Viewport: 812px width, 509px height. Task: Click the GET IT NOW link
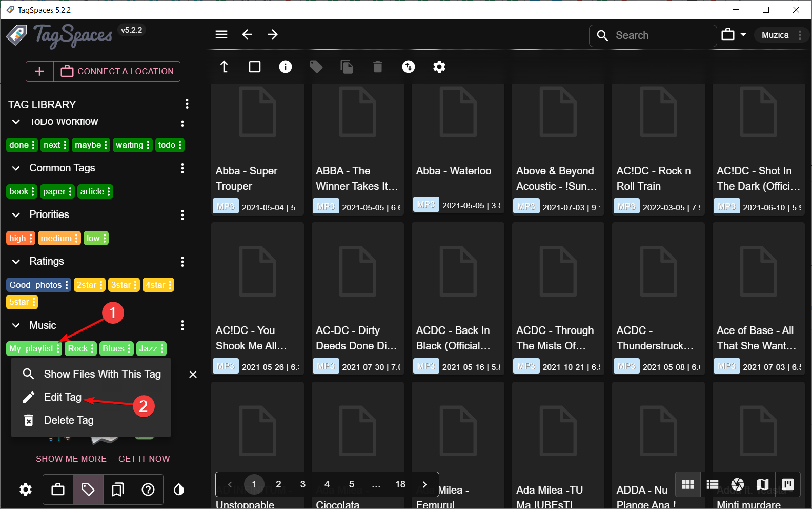[144, 459]
